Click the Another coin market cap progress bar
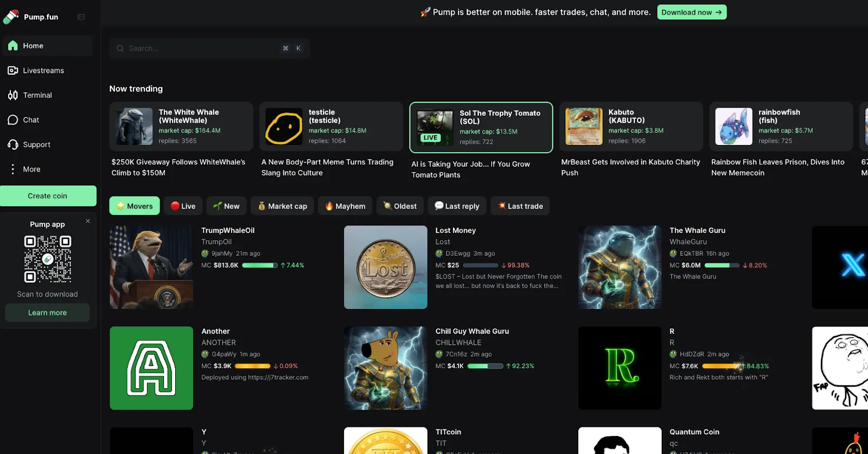Screen dimensions: 868x454 point(253,366)
